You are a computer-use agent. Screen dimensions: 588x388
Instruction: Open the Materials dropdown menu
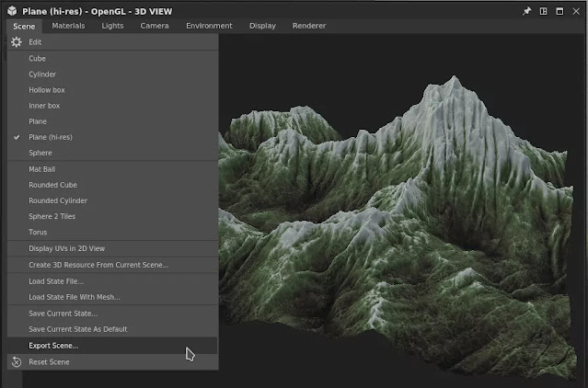click(68, 26)
